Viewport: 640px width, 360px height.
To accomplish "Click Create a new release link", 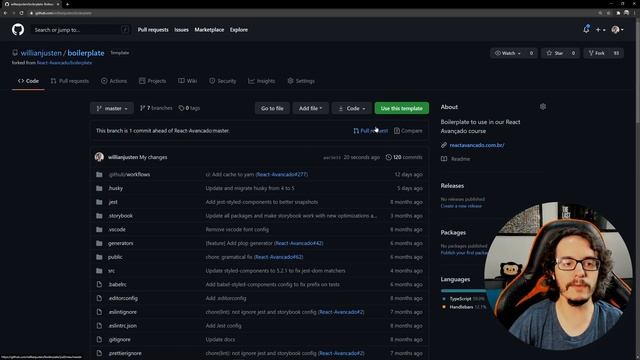I will [461, 206].
